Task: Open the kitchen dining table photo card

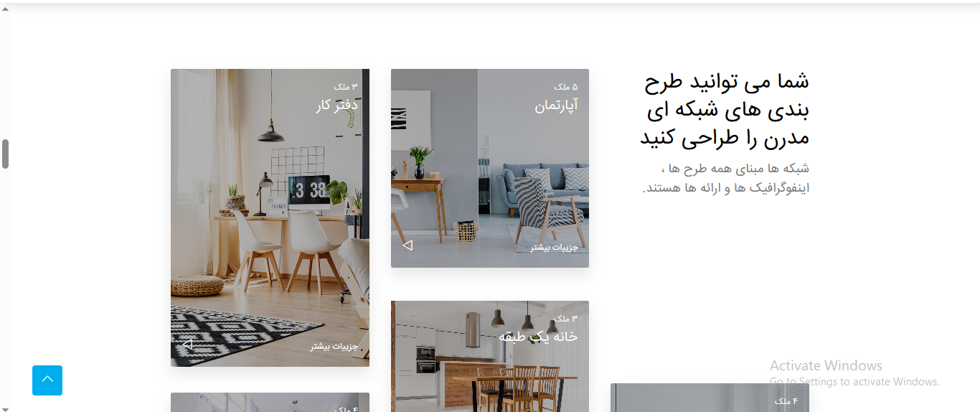Action: click(x=490, y=356)
